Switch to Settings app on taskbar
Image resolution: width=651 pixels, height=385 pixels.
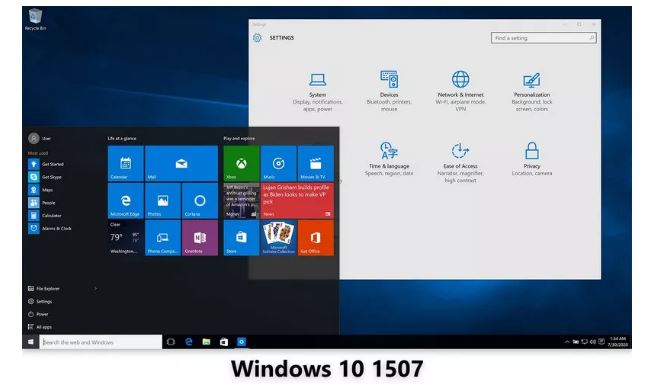(241, 342)
